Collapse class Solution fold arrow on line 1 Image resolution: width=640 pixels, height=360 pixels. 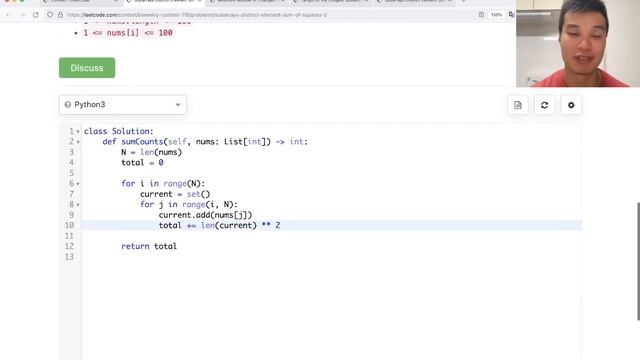tap(78, 132)
